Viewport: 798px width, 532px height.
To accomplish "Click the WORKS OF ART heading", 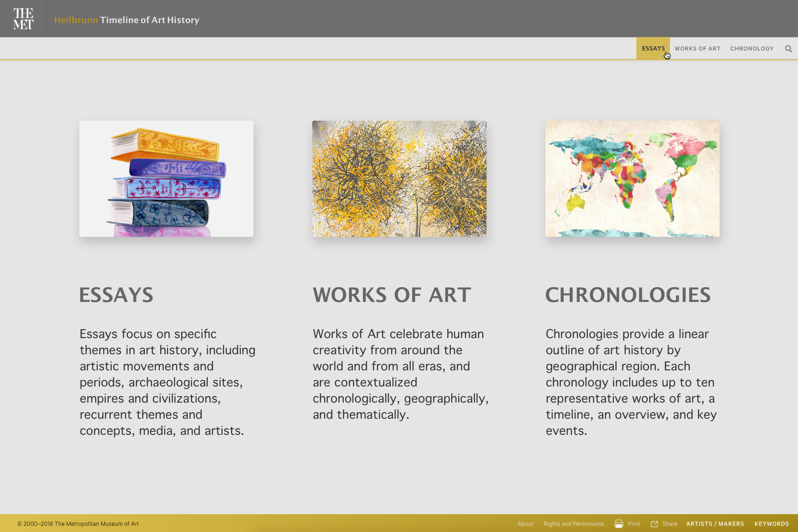I will (392, 295).
